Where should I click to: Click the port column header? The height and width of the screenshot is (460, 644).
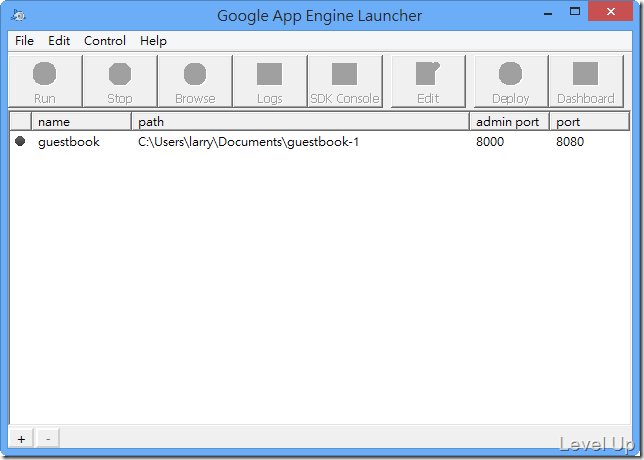[x=590, y=122]
